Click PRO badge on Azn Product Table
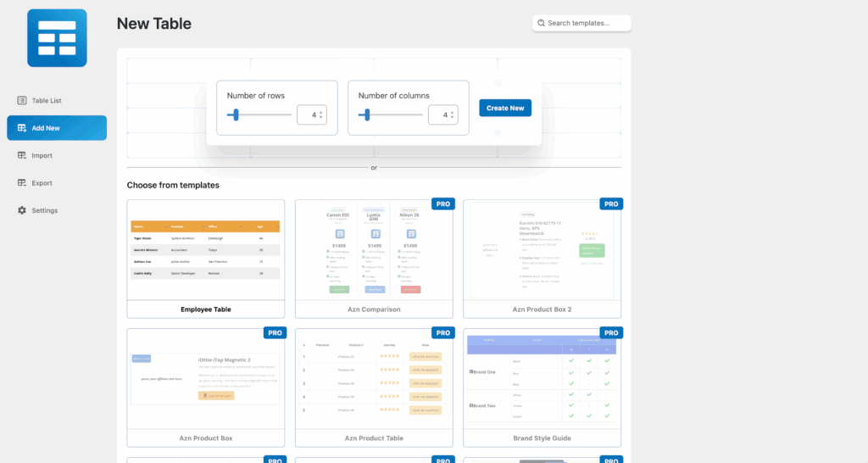Image resolution: width=868 pixels, height=463 pixels. tap(442, 333)
